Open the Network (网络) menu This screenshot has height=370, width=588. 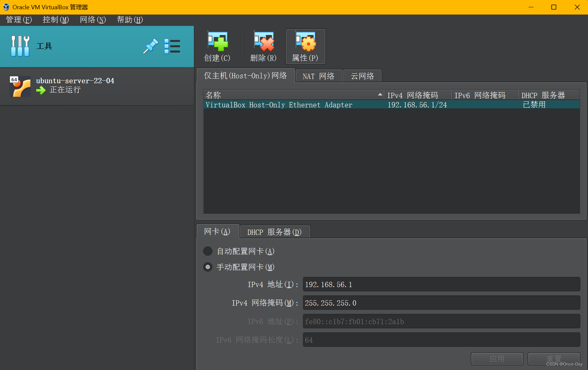point(93,20)
